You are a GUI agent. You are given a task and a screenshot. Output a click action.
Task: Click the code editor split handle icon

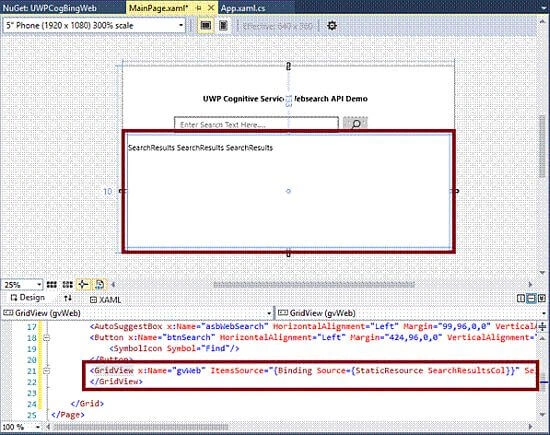[x=543, y=327]
